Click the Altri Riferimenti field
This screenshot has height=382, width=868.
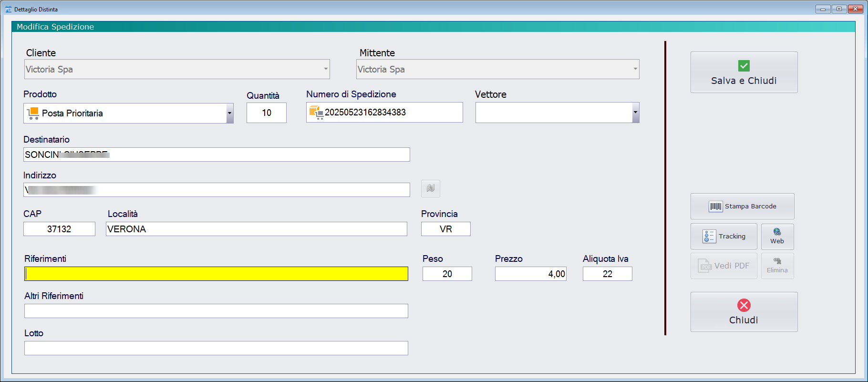[x=216, y=311]
